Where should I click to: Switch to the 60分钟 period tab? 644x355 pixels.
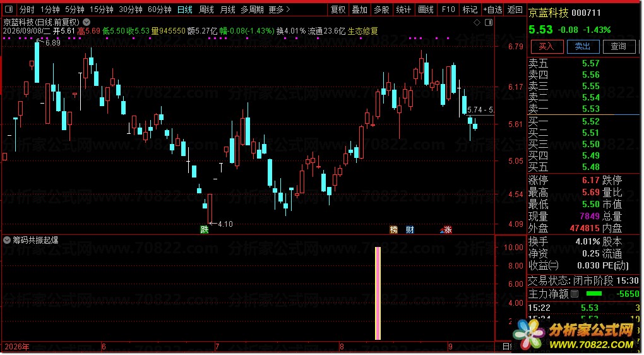[x=159, y=9]
